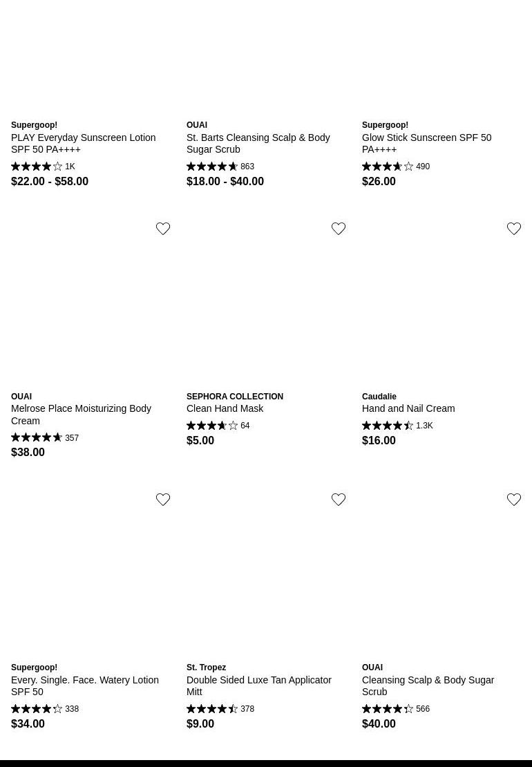
Task: Love the St. Tropez Tan Applicator Mitt
Action: pos(339,500)
